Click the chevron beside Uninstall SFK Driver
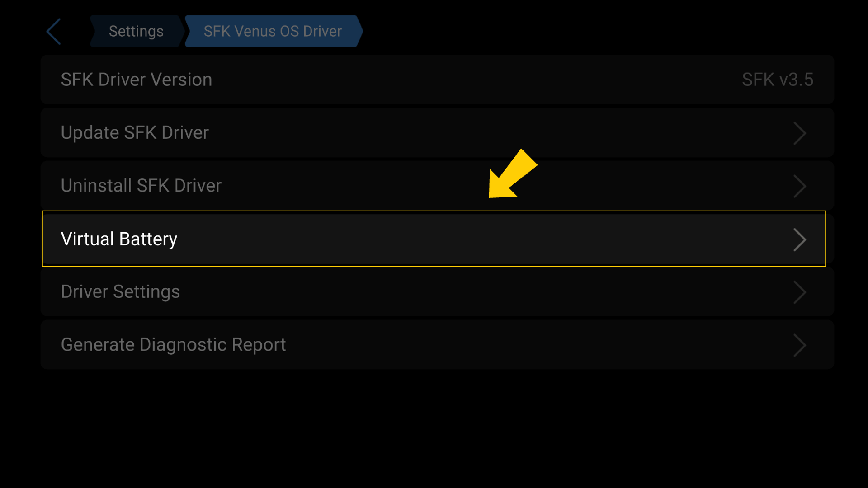Viewport: 868px width, 488px height. click(x=800, y=186)
